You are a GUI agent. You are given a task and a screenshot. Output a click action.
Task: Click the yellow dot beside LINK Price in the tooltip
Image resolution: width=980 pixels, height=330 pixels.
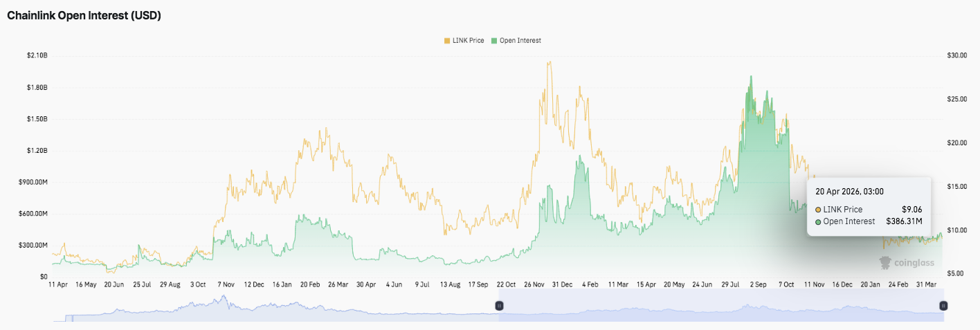coord(819,210)
